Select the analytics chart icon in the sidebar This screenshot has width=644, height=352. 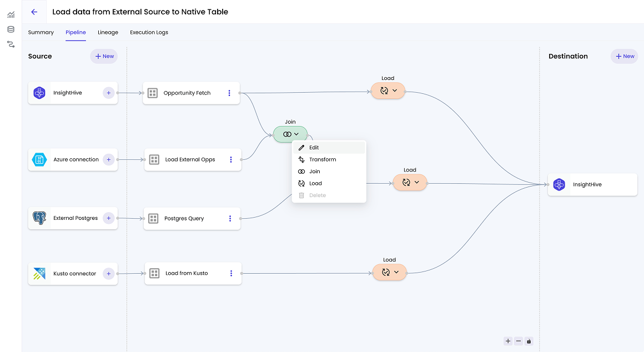[x=10, y=15]
